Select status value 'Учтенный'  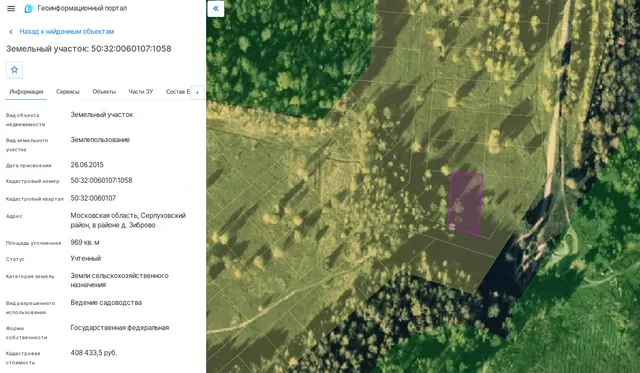coord(86,258)
